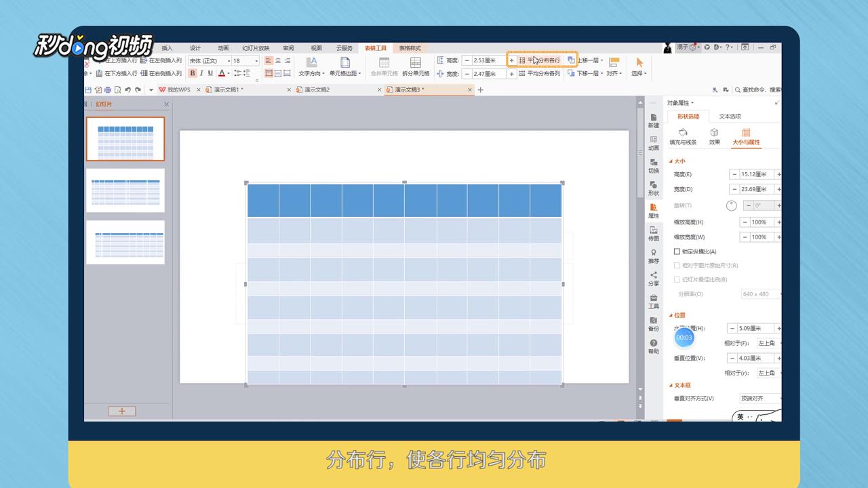Select the second slide thumbnail

(125, 190)
